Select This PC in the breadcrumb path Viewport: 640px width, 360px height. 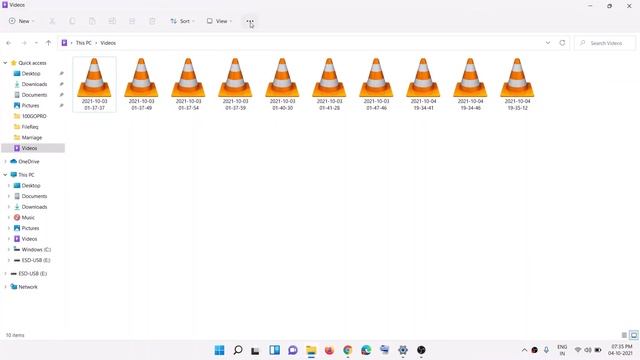[84, 43]
